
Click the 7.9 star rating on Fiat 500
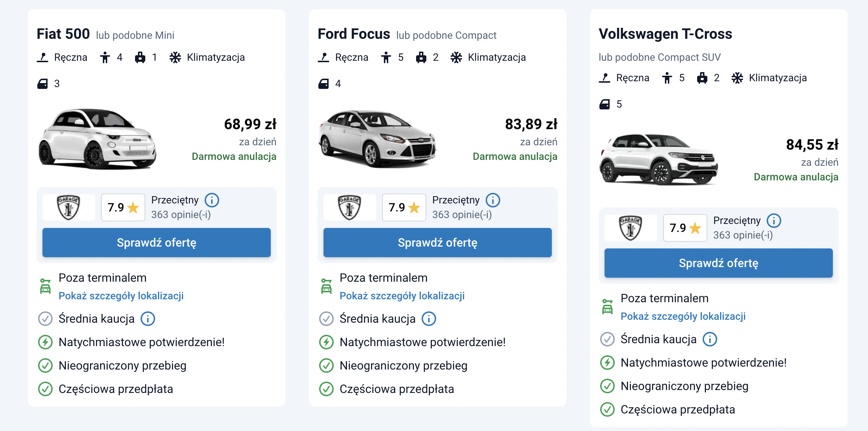[123, 207]
